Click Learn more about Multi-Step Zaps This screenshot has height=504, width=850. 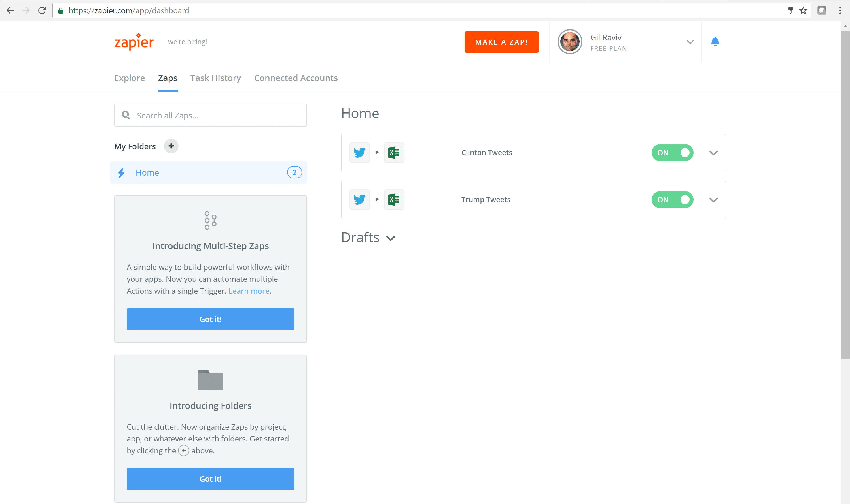249,291
